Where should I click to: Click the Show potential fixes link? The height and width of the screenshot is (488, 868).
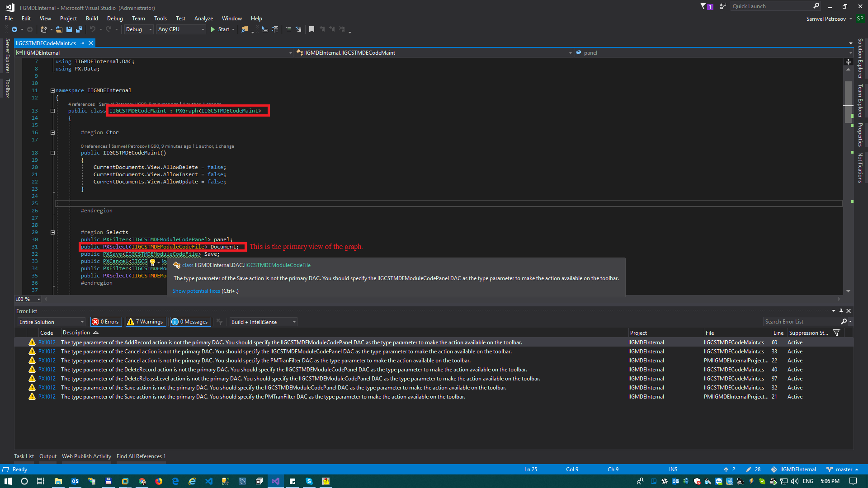pyautogui.click(x=196, y=291)
